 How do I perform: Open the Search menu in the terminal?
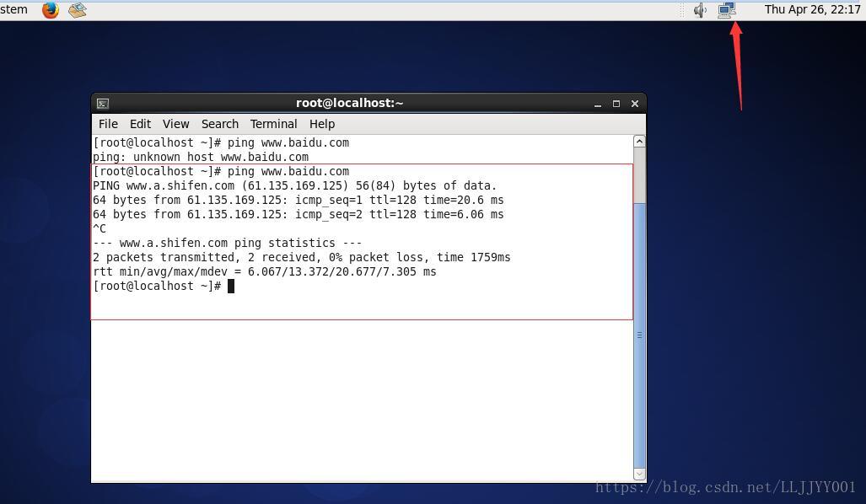[220, 124]
